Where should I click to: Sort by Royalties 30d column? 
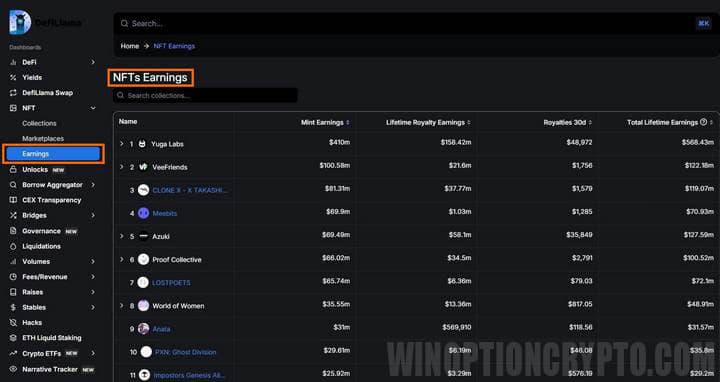click(568, 122)
